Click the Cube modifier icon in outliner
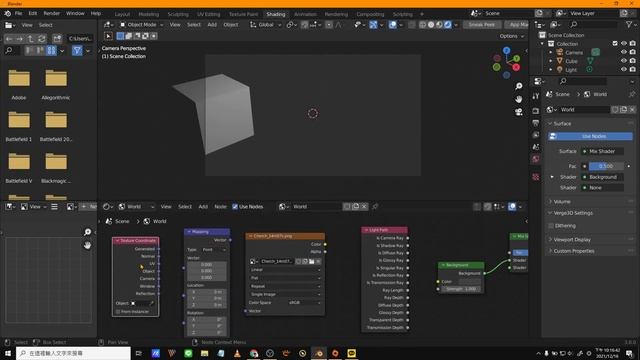The image size is (640, 360). 590,61
